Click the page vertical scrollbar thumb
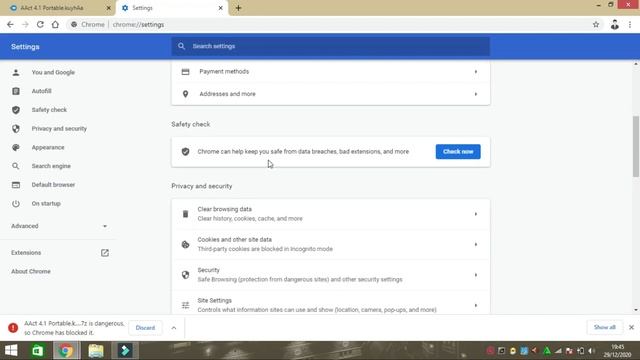The width and height of the screenshot is (640, 360). [x=636, y=146]
